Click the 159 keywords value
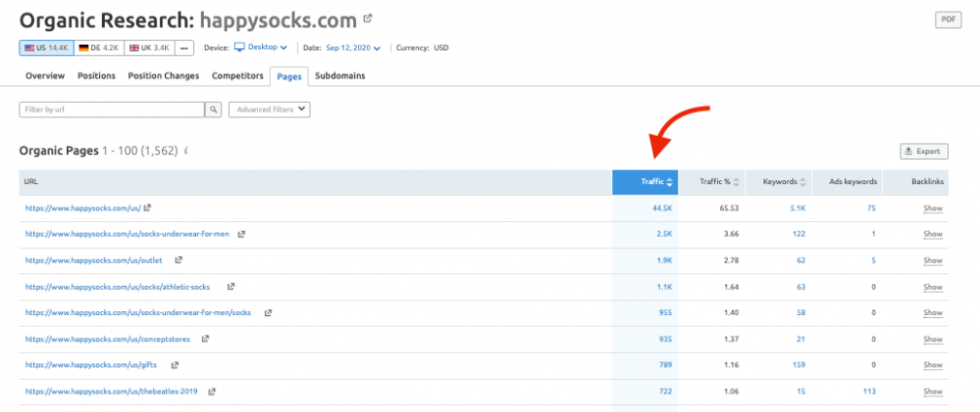 click(800, 365)
